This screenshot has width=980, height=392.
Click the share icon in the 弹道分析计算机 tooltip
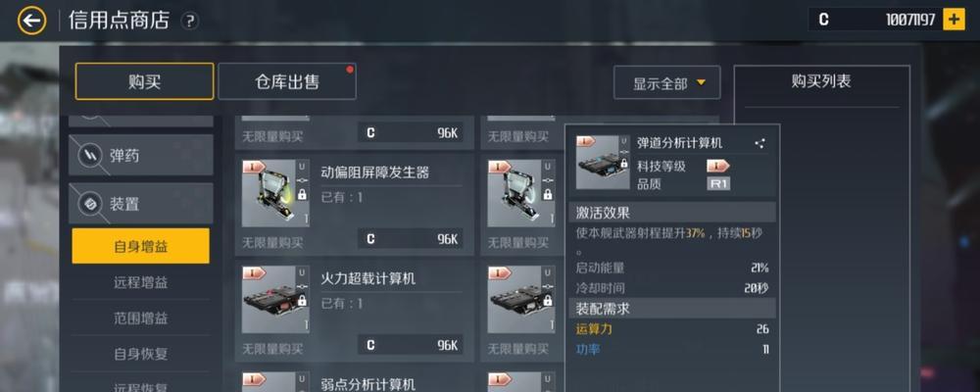pos(760,143)
